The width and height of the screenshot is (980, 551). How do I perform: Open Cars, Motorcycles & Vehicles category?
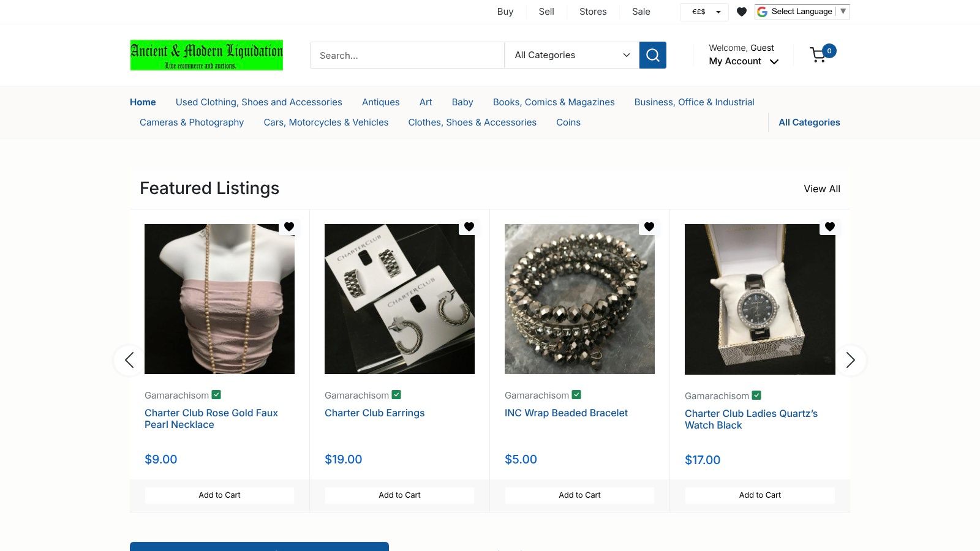[x=326, y=122]
